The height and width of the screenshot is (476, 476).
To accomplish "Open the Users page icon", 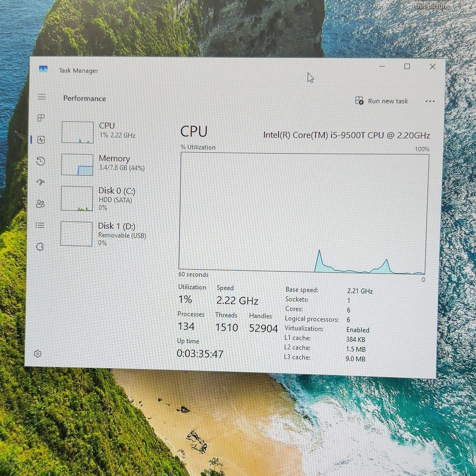I will 40,204.
